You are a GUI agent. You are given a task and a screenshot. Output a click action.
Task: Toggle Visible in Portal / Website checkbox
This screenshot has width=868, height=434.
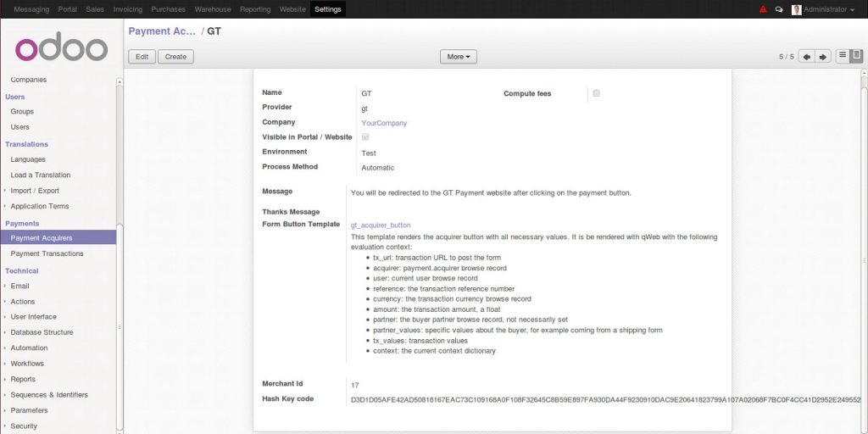pos(365,136)
